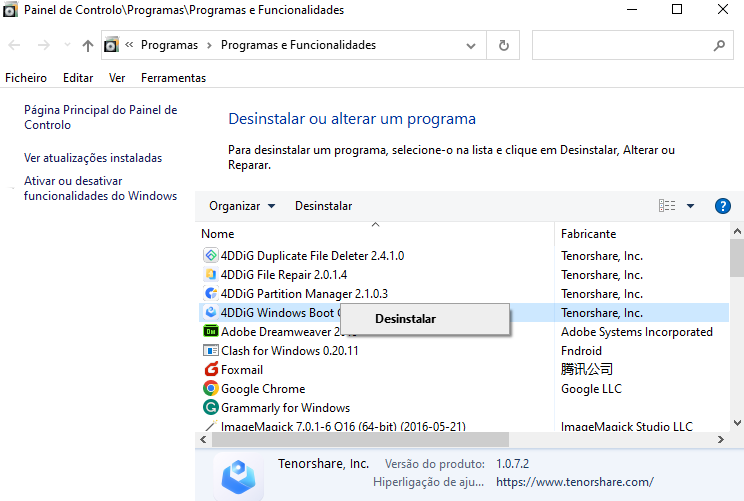This screenshot has width=744, height=501.
Task: Select 4DDiG Partition Manager 2.1.0.3
Action: coord(304,294)
